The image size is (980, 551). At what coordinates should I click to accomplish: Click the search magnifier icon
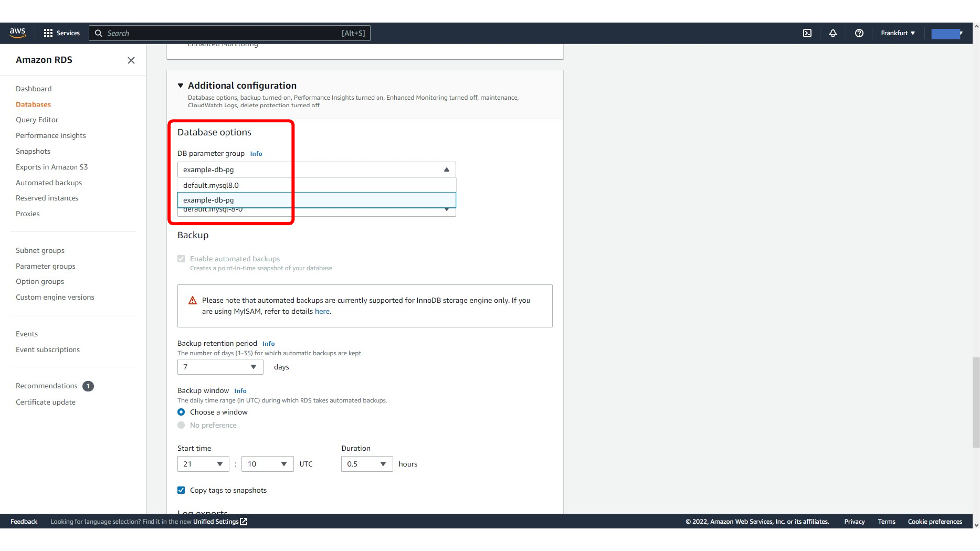98,33
